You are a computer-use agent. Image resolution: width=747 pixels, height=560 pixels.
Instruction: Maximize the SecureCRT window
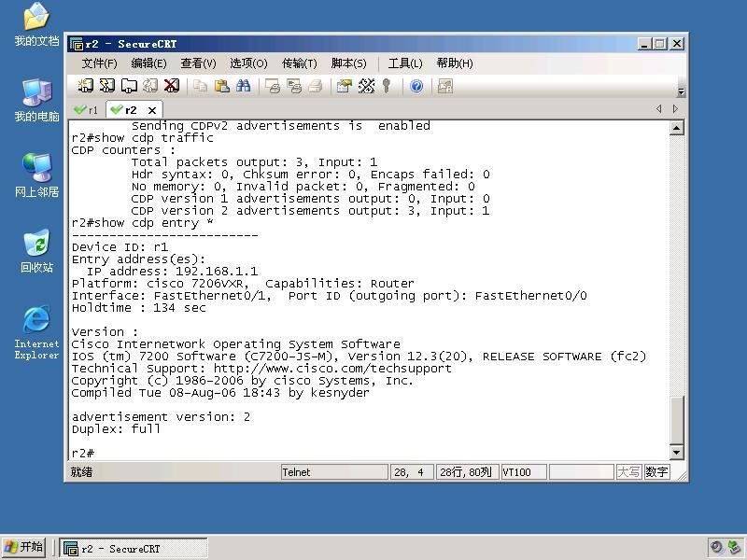[660, 44]
